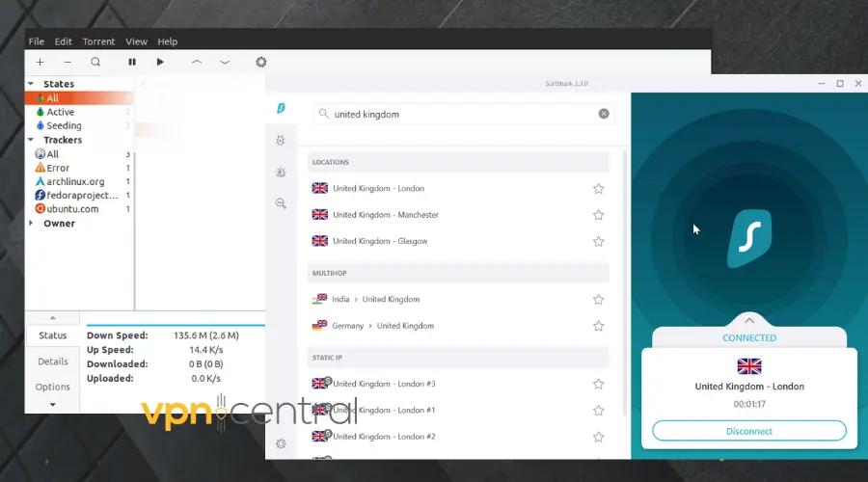This screenshot has height=482, width=868.
Task: Favorite static IP London #2 star
Action: point(598,437)
